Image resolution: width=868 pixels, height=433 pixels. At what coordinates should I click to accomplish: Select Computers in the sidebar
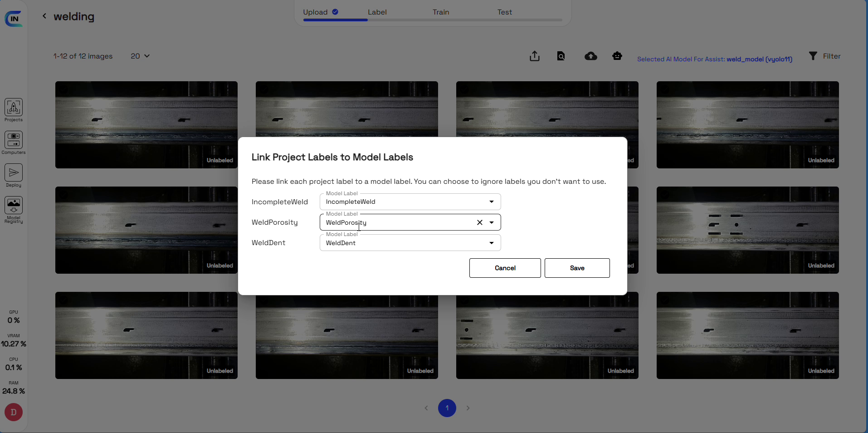pos(14,143)
